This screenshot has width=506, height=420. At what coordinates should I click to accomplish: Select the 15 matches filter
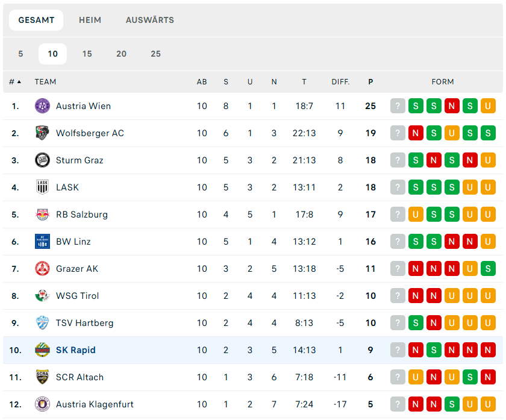pyautogui.click(x=87, y=54)
